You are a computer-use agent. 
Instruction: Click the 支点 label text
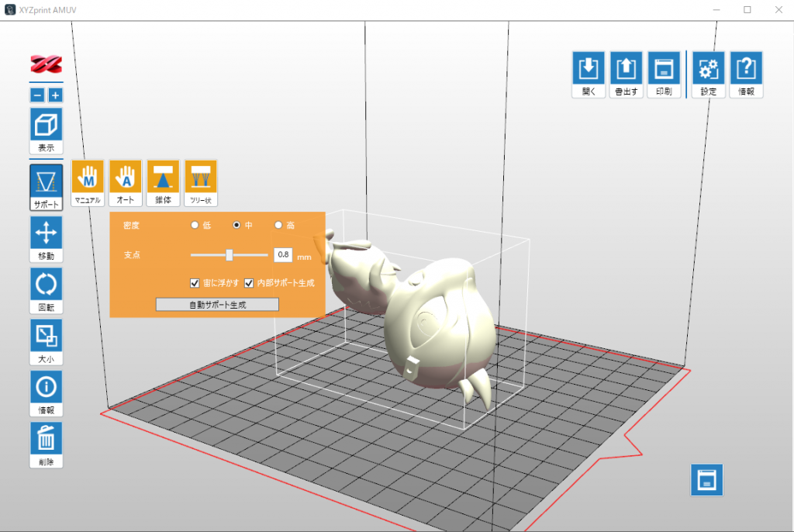click(132, 255)
